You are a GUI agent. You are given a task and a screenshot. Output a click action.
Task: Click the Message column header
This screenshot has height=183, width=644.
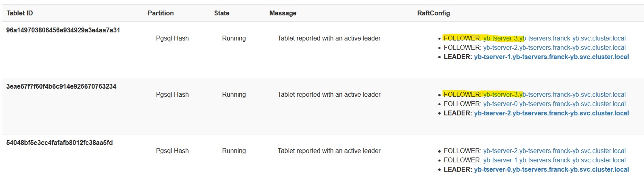[283, 13]
